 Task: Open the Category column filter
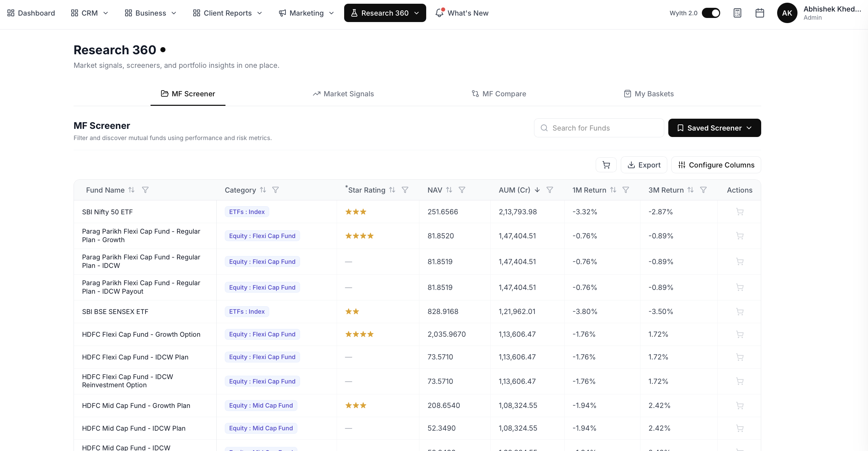tap(276, 190)
